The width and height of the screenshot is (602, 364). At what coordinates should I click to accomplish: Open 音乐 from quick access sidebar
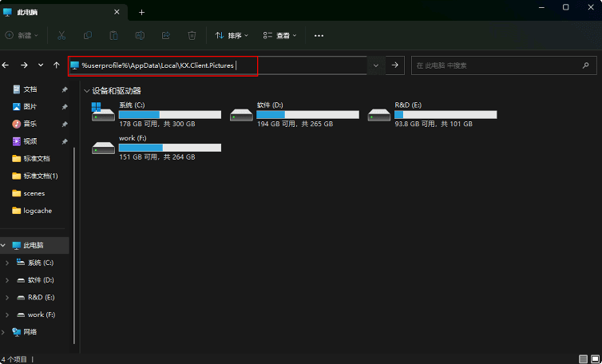[x=30, y=124]
